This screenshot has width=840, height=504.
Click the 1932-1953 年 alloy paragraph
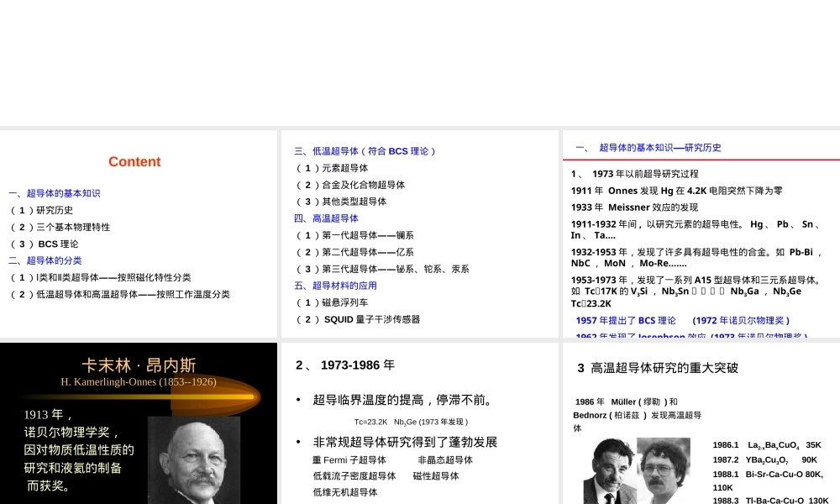697,258
